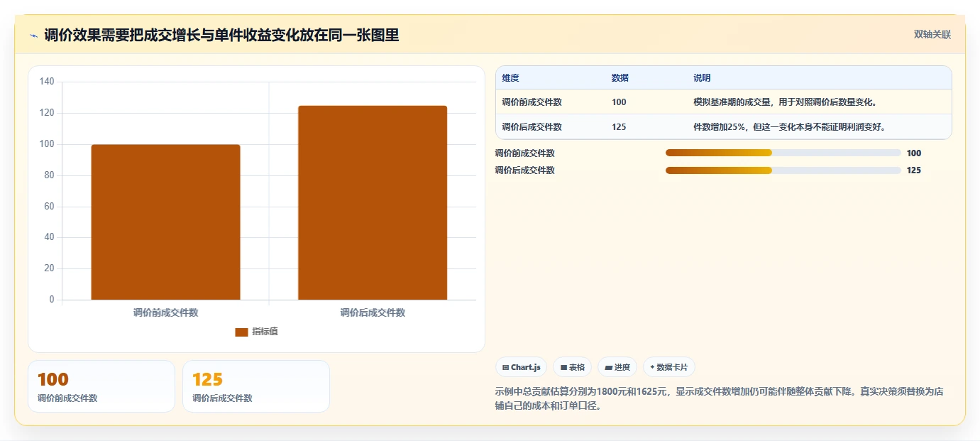980x441 pixels.
Task: Click the table value 100
Action: [619, 102]
